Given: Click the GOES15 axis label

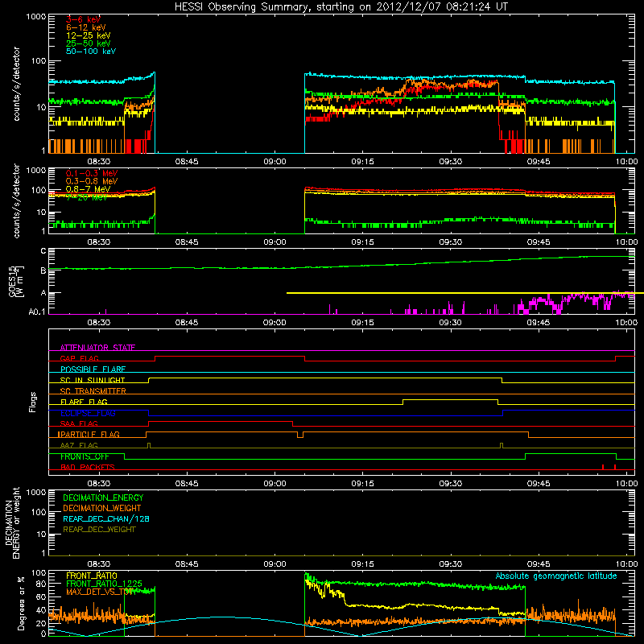Looking at the screenshot, I should [x=16, y=281].
